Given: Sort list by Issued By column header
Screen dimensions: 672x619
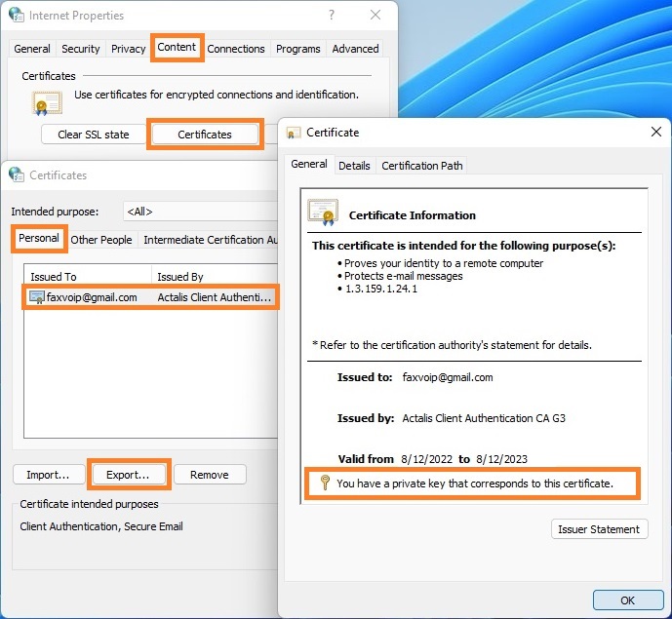Looking at the screenshot, I should point(215,277).
